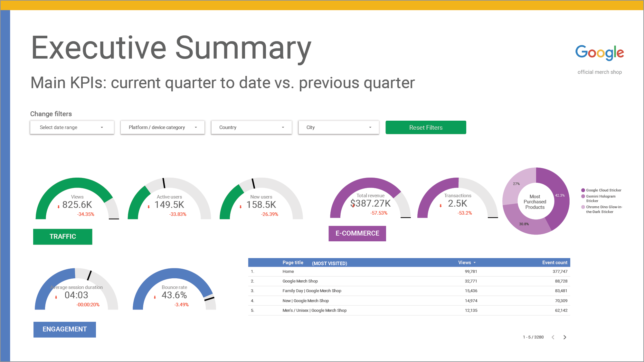This screenshot has height=362, width=644.
Task: Click Chrome Dino Glow-in-the-Dark Sticker legend dot
Action: click(x=583, y=207)
